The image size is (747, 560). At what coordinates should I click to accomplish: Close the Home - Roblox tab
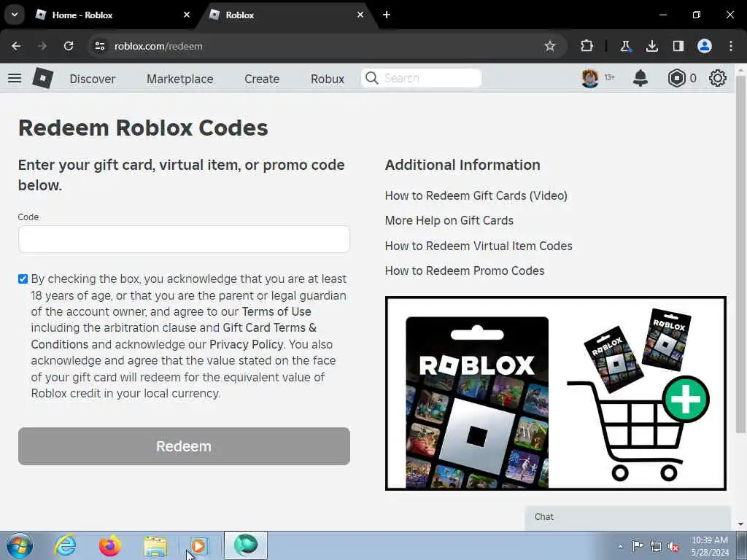point(186,15)
